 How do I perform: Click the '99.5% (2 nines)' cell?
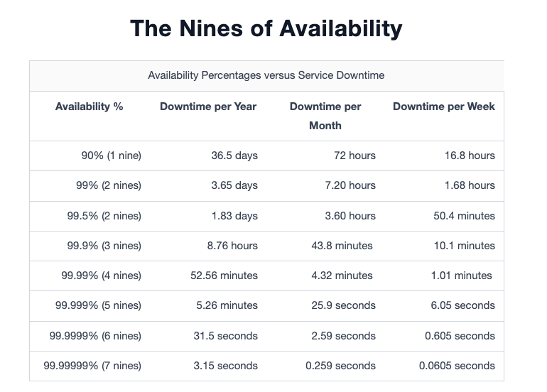point(104,216)
